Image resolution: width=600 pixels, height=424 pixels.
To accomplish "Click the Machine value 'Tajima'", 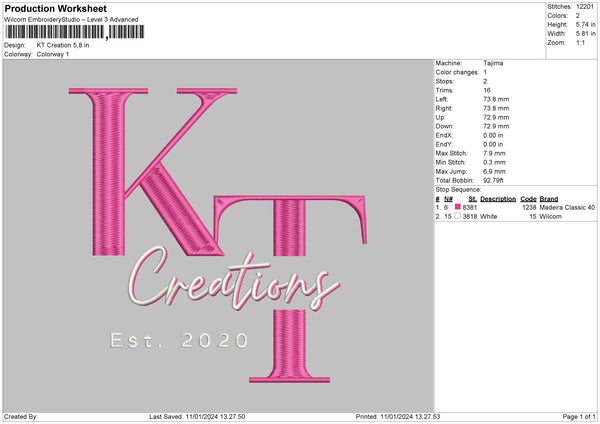I will (493, 63).
